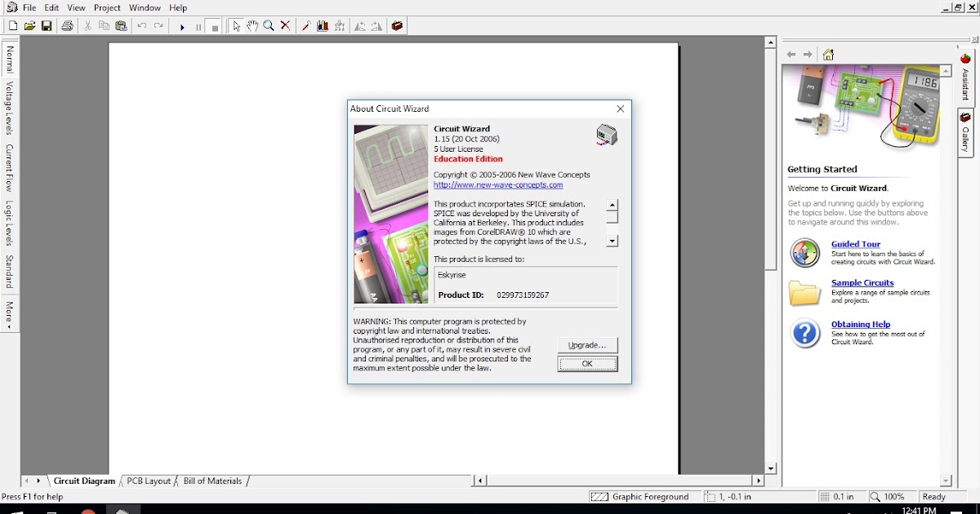
Task: Click the Guided Tour compass icon
Action: [805, 253]
